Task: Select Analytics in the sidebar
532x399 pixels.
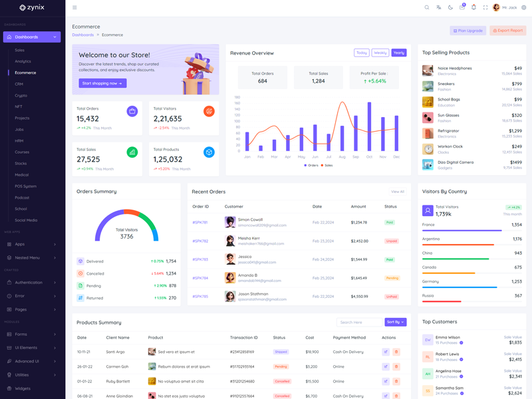Action: [23, 61]
